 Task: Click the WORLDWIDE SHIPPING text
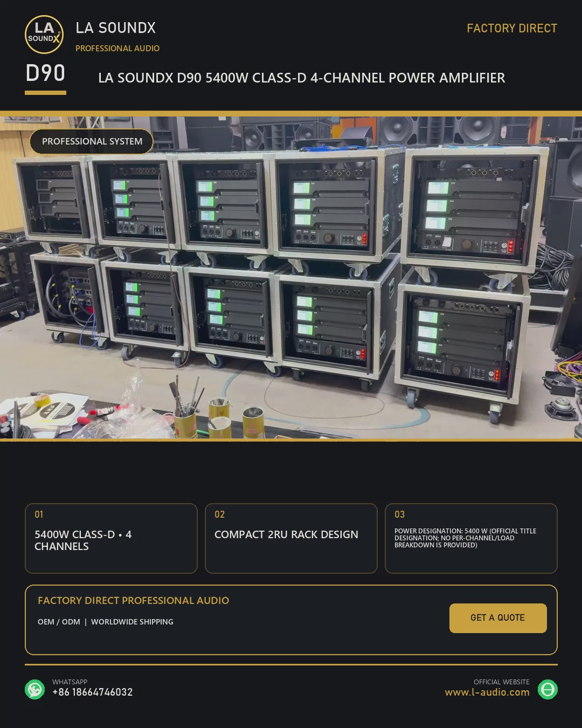click(132, 622)
